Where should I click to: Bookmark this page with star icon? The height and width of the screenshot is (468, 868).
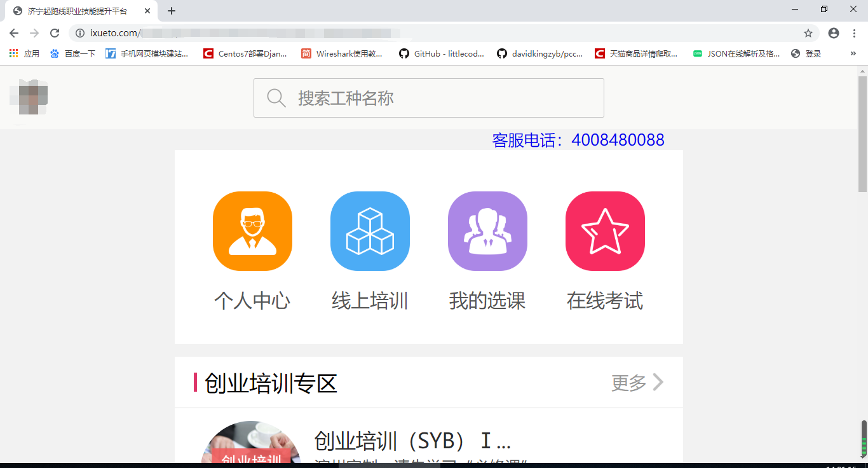[x=808, y=33]
